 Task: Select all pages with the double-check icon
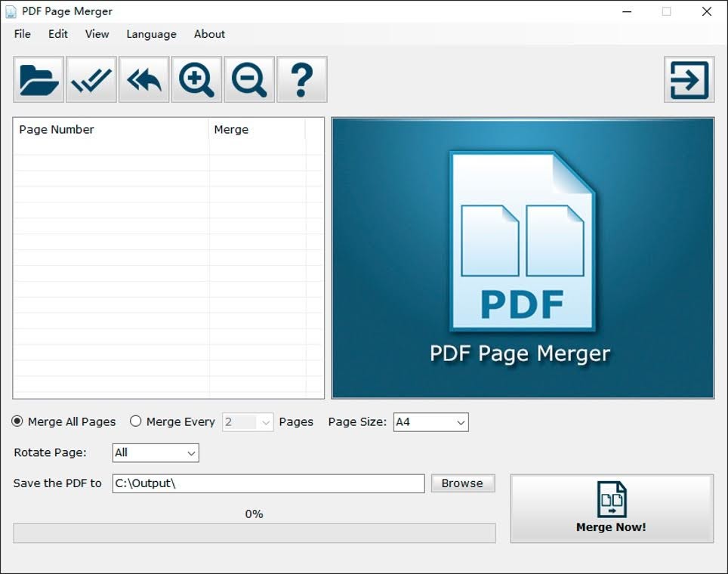tap(91, 79)
